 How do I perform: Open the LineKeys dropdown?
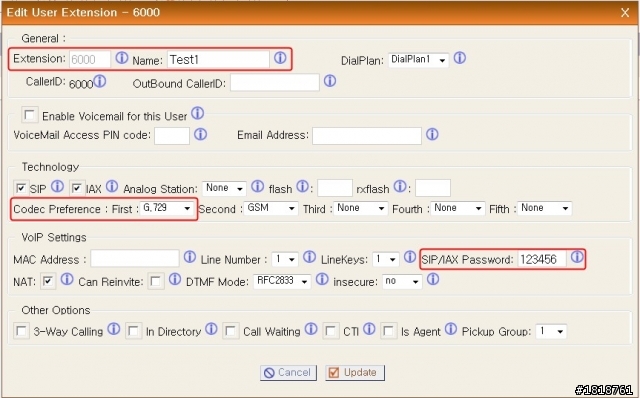tap(386, 259)
